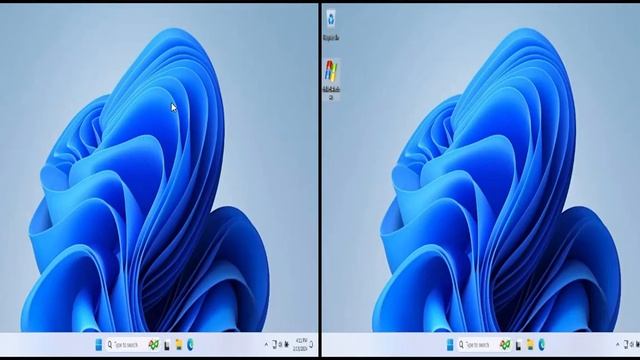The height and width of the screenshot is (360, 640).
Task: Click the display tray icon on the left screen
Action: [274, 344]
